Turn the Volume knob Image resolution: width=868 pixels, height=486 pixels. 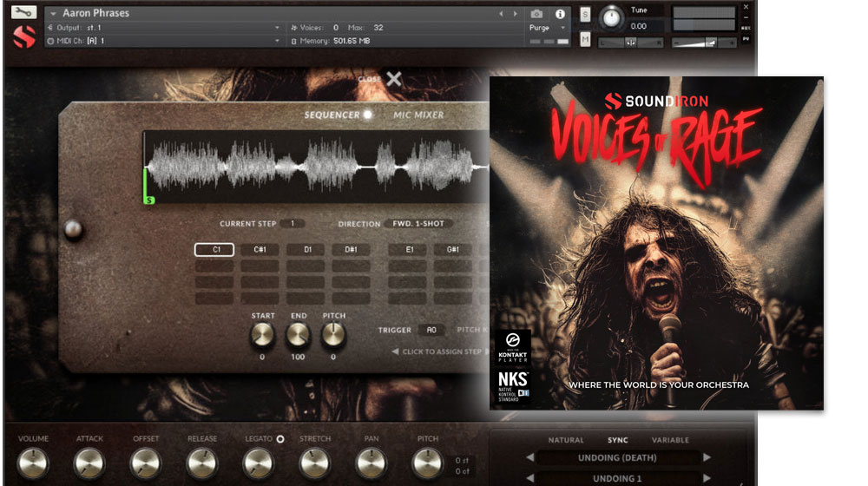pyautogui.click(x=33, y=463)
